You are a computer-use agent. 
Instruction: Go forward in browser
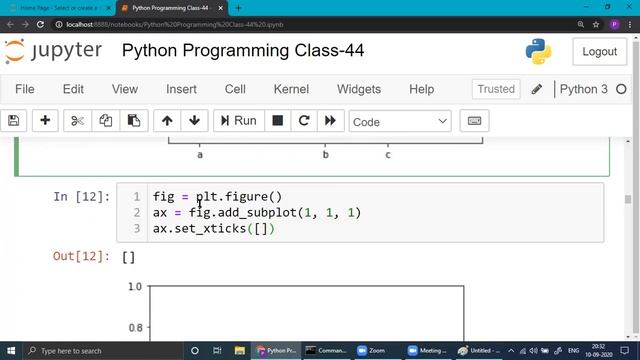pyautogui.click(x=25, y=24)
